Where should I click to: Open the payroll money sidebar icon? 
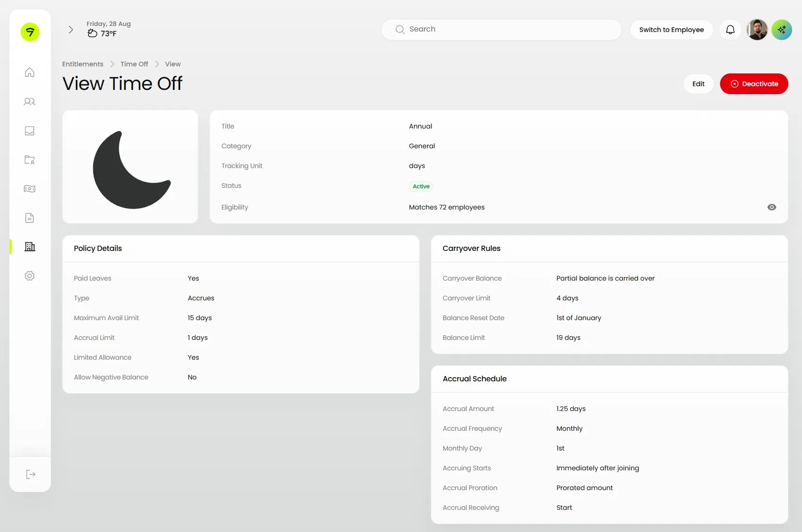[30, 189]
